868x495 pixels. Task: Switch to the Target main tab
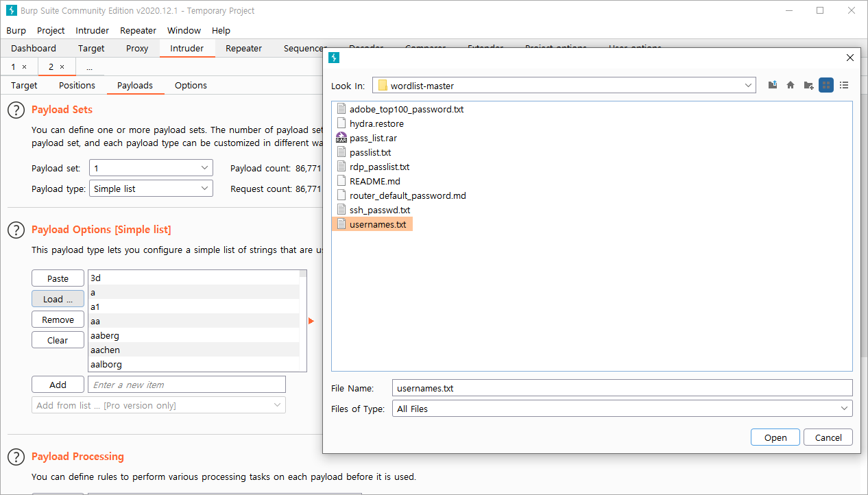[91, 48]
